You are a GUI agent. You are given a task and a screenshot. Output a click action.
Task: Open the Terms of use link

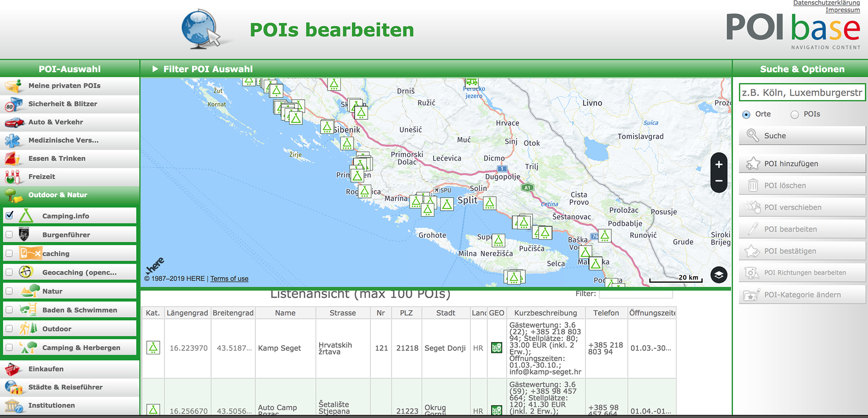pos(229,279)
